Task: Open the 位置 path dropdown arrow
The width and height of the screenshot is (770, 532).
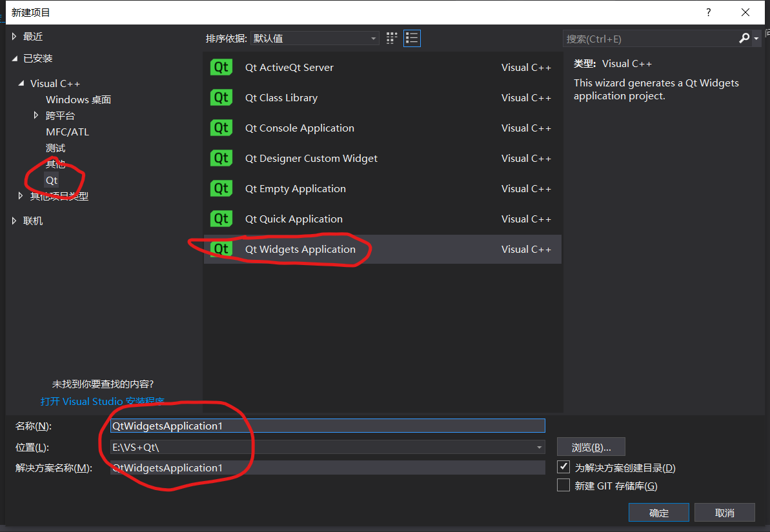Action: point(539,447)
